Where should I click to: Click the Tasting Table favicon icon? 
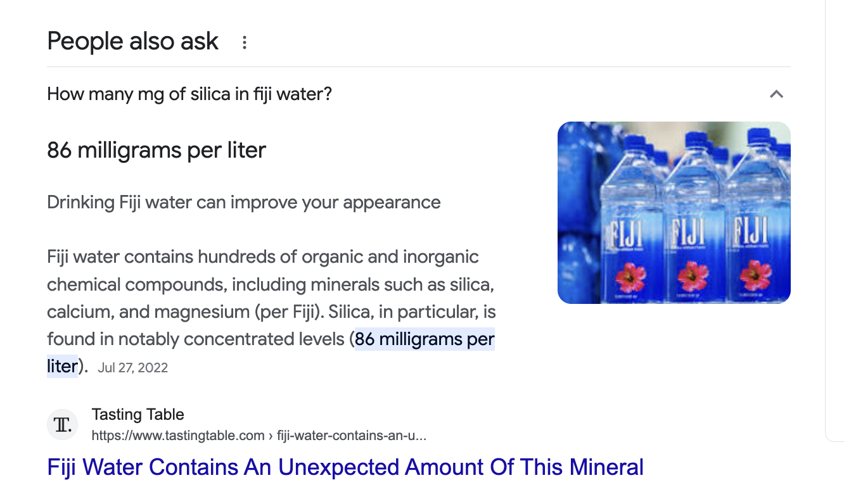click(63, 425)
